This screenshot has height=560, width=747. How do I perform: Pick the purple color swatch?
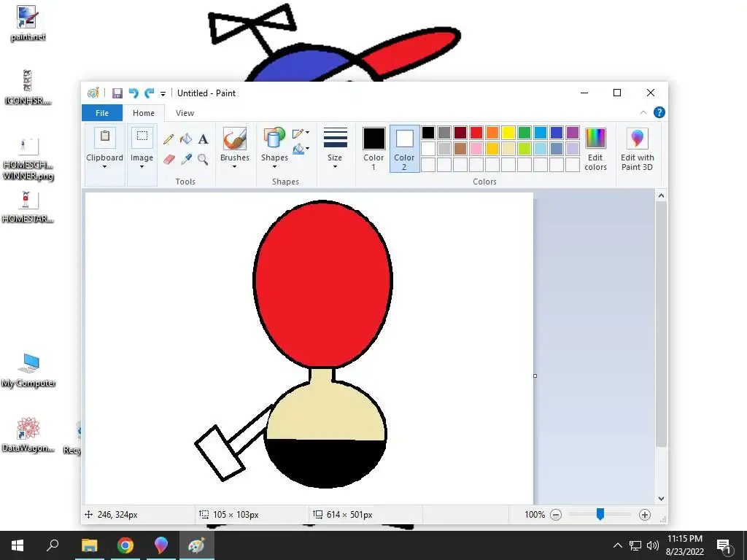573,133
